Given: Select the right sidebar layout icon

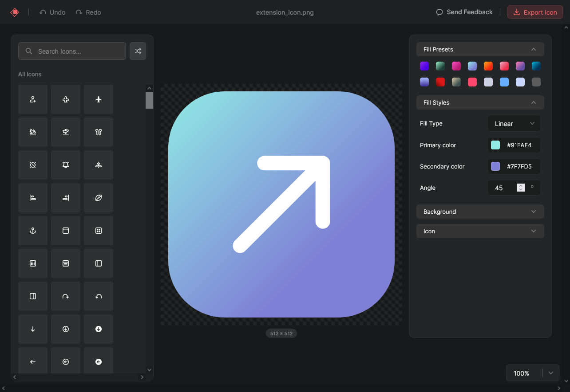Looking at the screenshot, I should tap(33, 296).
